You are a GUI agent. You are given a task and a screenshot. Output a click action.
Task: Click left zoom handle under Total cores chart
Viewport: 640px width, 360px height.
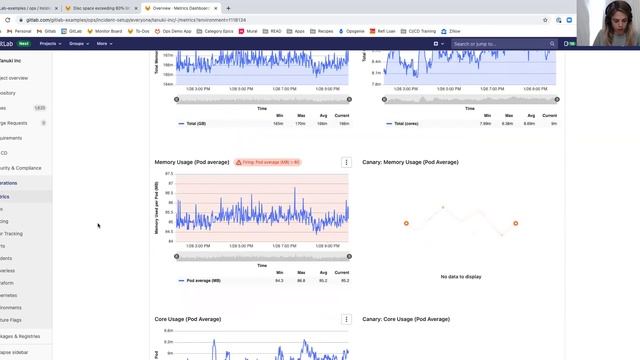point(384,99)
